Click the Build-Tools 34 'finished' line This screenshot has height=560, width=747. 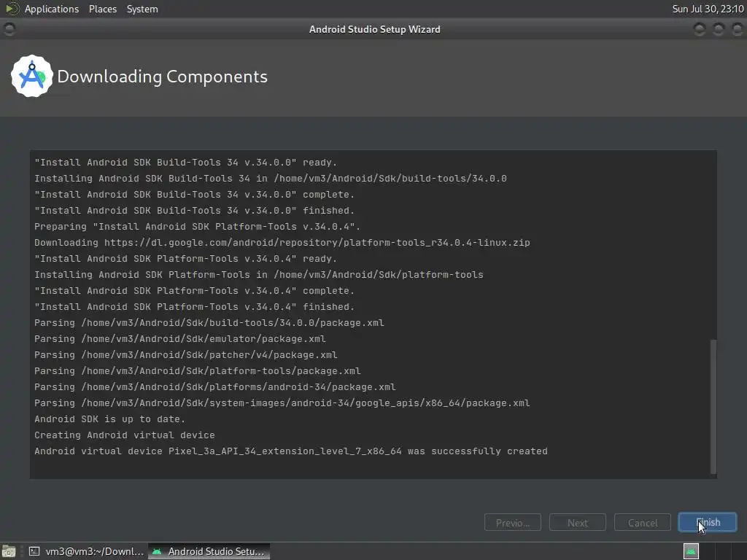coord(194,211)
